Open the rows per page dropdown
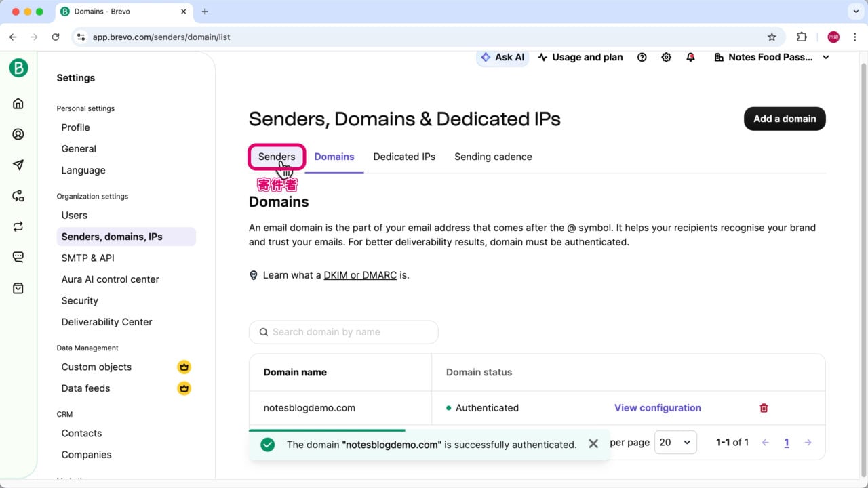868x488 pixels. (675, 443)
